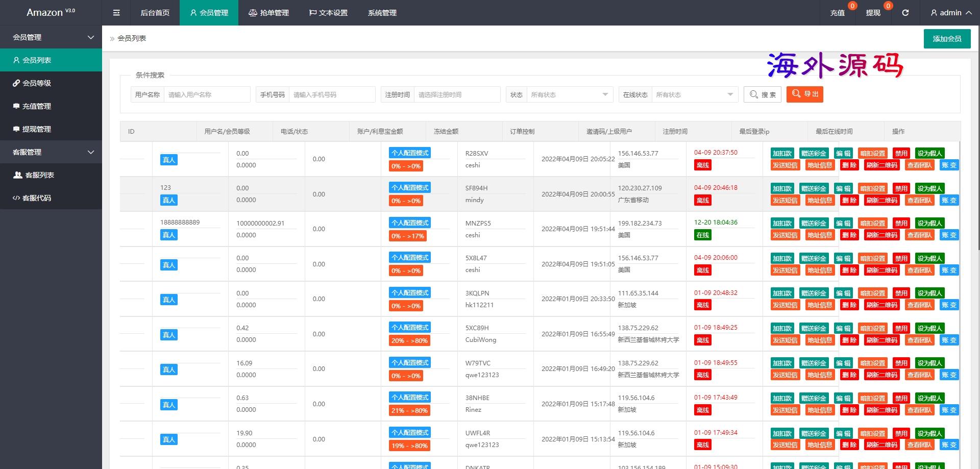Image resolution: width=980 pixels, height=469 pixels.
Task: Collapse the 客服管理 sidebar group
Action: coord(51,152)
